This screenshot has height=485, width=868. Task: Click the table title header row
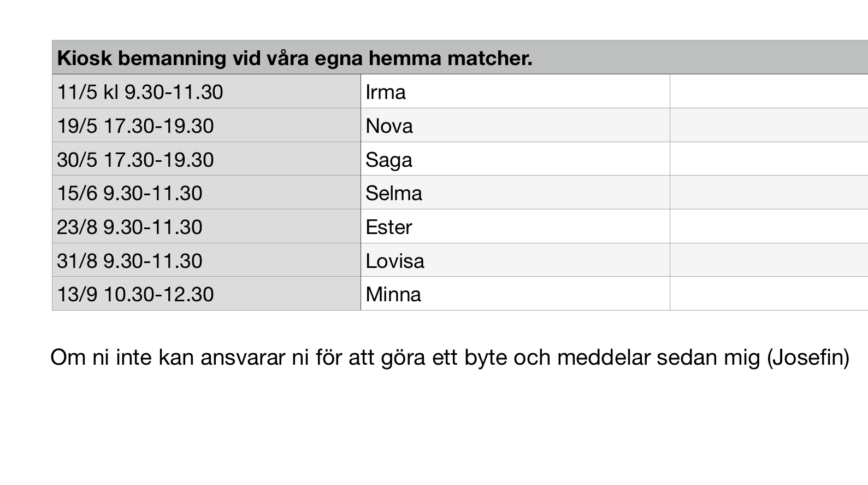pos(459,57)
